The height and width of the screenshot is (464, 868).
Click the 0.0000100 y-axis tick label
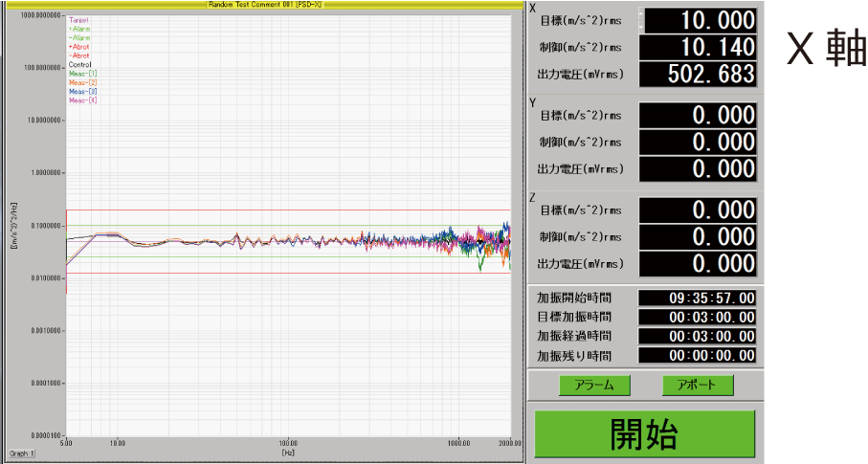click(x=45, y=435)
